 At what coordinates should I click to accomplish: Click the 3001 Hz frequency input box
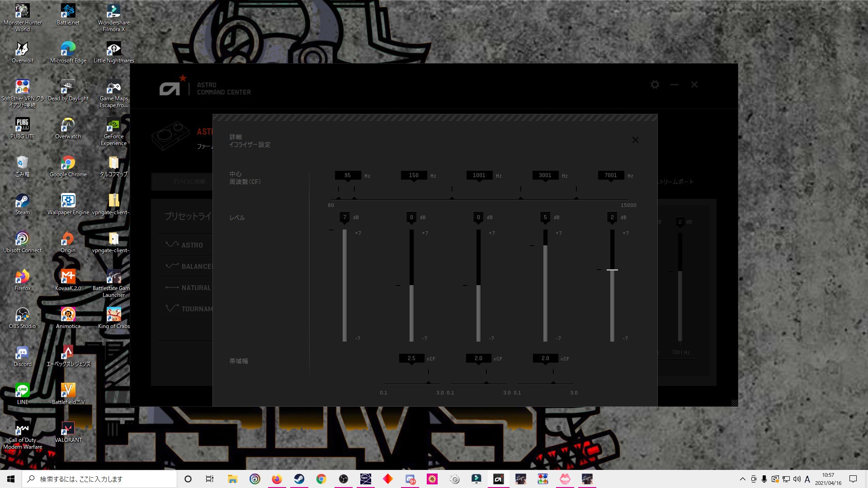(545, 175)
